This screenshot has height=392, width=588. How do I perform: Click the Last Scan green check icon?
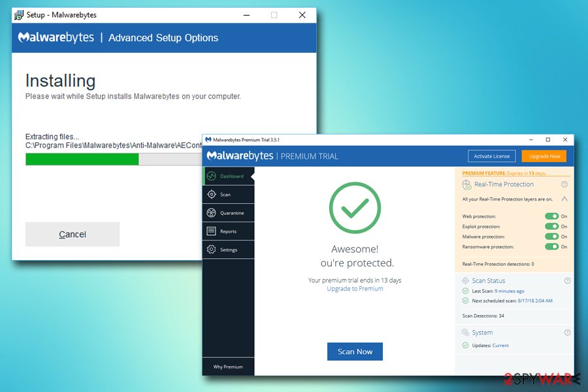(465, 291)
